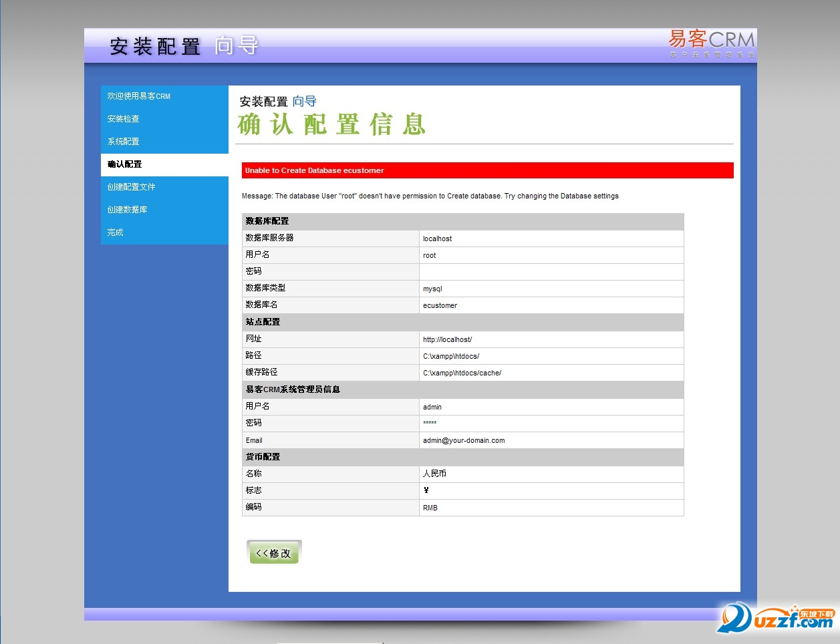Click the red 'Unable to Create Database ecustomer' banner
840x644 pixels.
(488, 170)
